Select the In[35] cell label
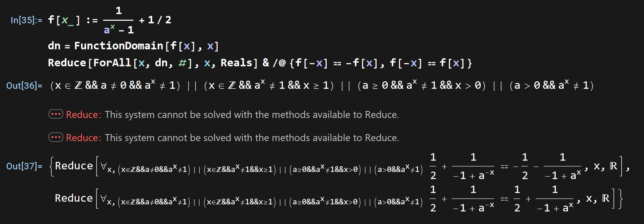This screenshot has width=644, height=224. [x=26, y=20]
